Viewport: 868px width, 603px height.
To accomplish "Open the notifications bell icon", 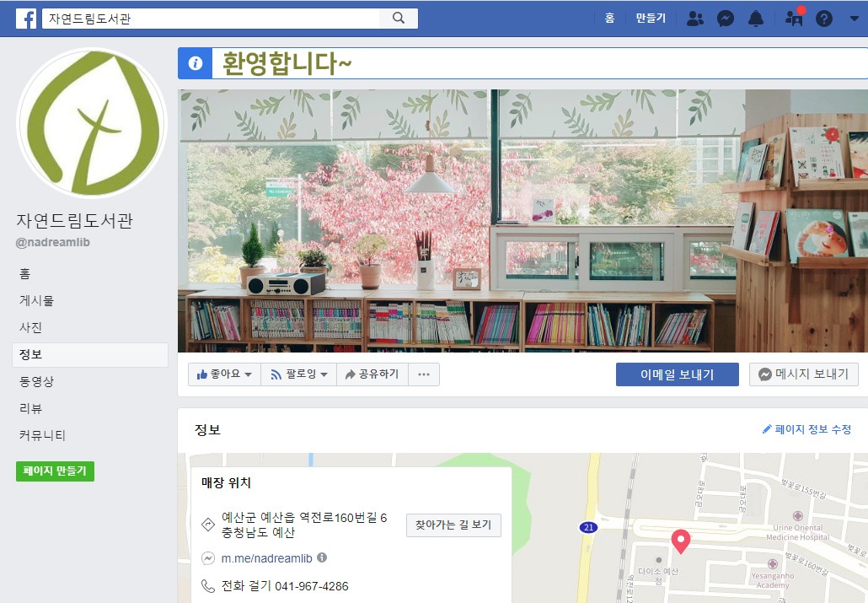I will click(x=756, y=19).
